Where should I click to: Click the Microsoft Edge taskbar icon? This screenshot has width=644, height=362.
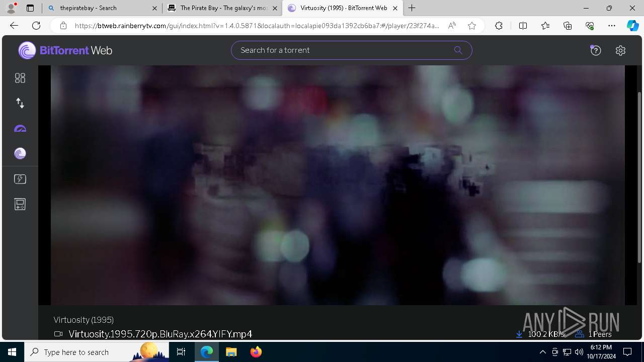tap(207, 352)
